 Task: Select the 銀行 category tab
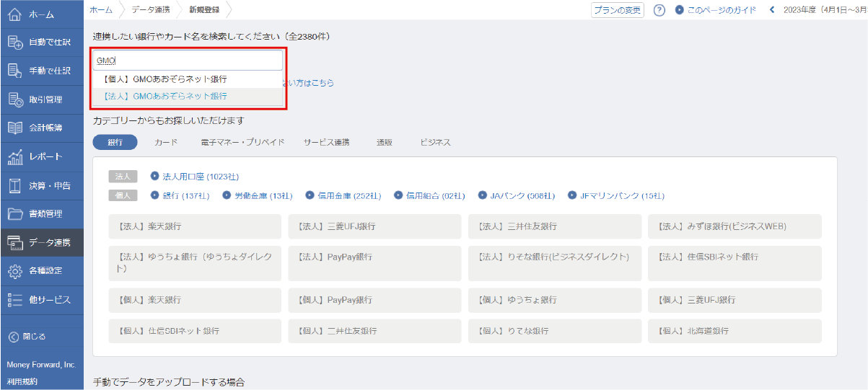115,142
